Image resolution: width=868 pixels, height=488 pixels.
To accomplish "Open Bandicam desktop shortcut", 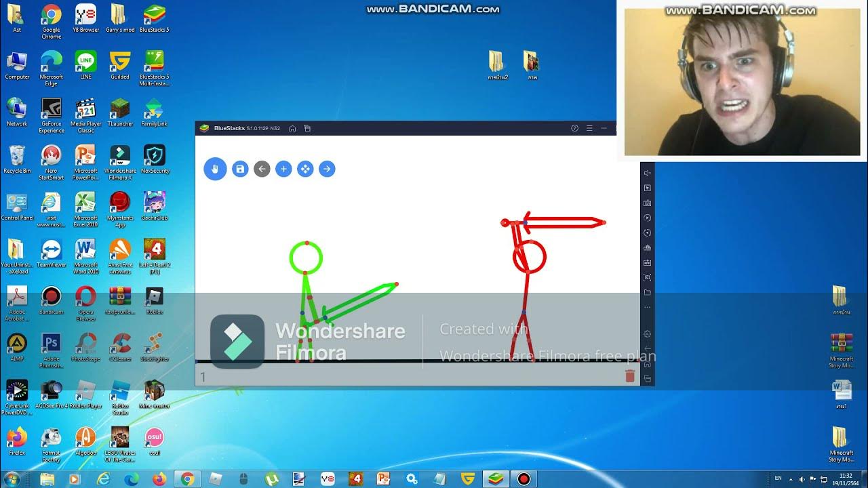I will click(x=52, y=300).
